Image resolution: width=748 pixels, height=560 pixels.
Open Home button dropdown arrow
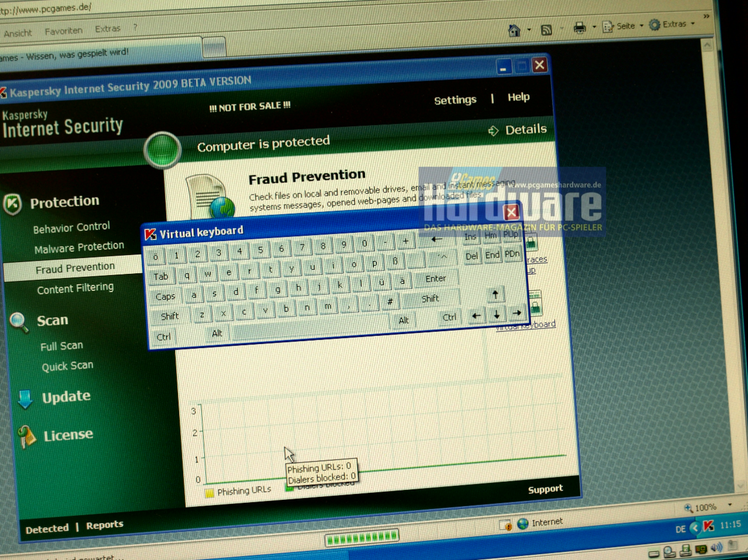[529, 29]
